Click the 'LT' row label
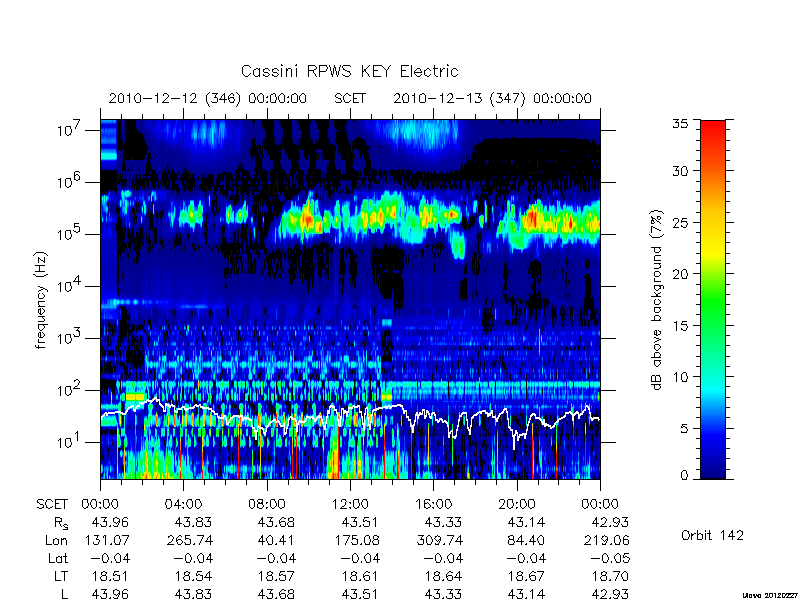 pos(61,576)
